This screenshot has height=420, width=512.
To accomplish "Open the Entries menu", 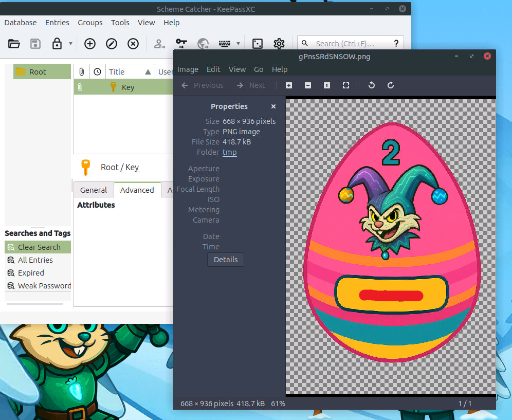I will (57, 23).
